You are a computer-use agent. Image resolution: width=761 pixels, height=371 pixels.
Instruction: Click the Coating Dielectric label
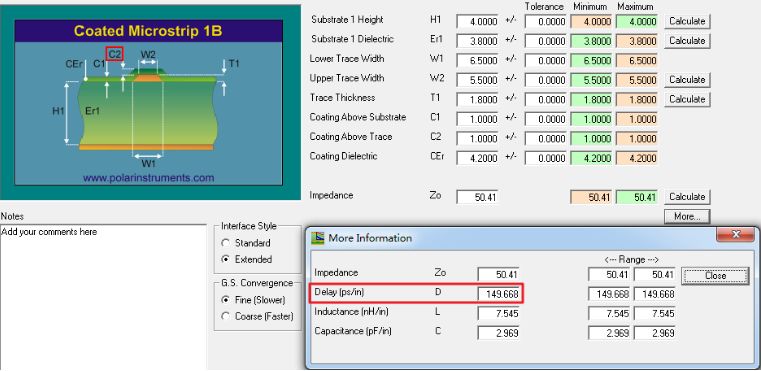tap(344, 156)
